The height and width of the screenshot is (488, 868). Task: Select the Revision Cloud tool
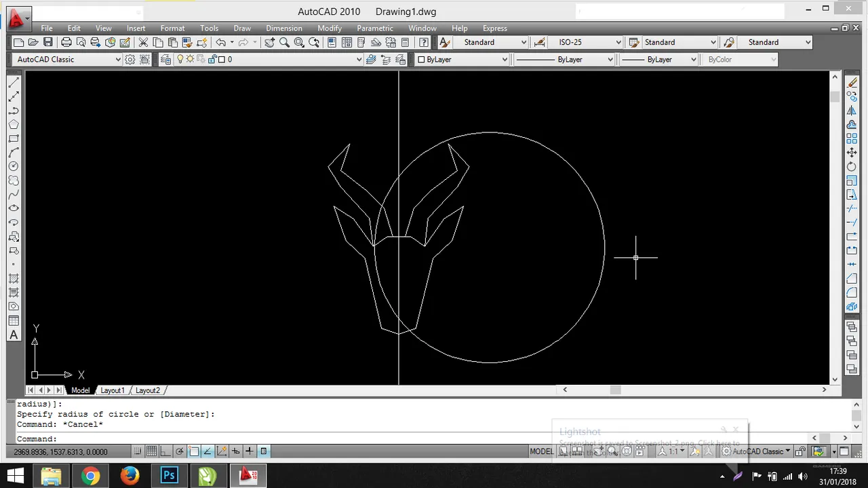14,181
